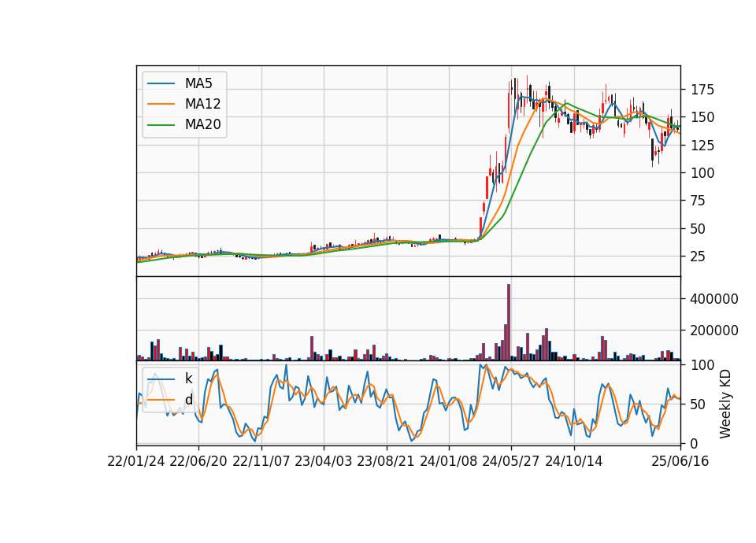The height and width of the screenshot is (543, 756).
Task: Click the 24/01/08 date tick label
Action: coord(448,462)
